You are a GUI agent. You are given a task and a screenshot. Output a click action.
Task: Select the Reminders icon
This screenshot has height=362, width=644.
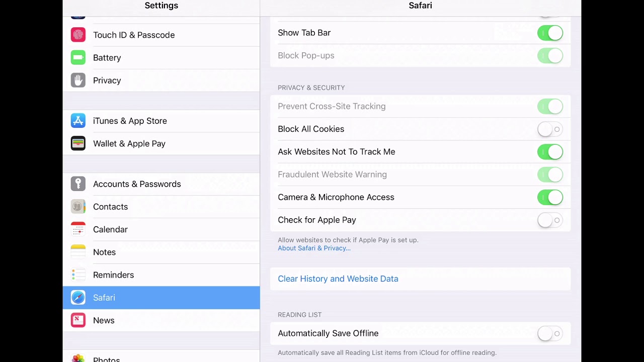click(78, 275)
